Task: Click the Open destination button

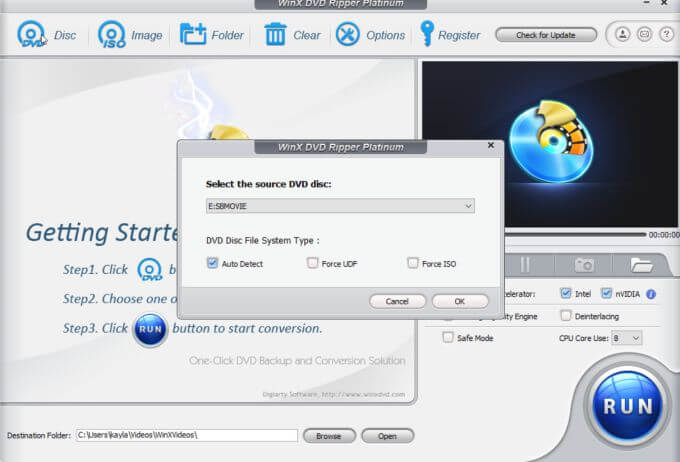Action: 387,436
